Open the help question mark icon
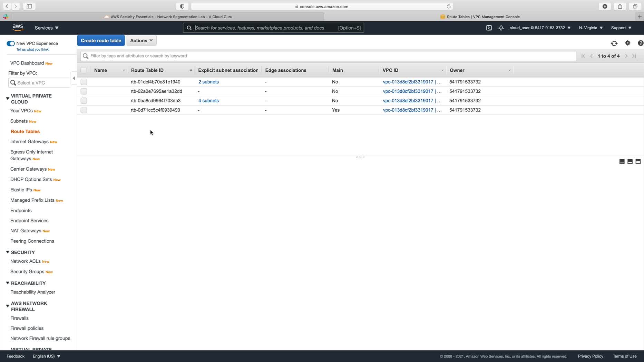 [x=641, y=43]
